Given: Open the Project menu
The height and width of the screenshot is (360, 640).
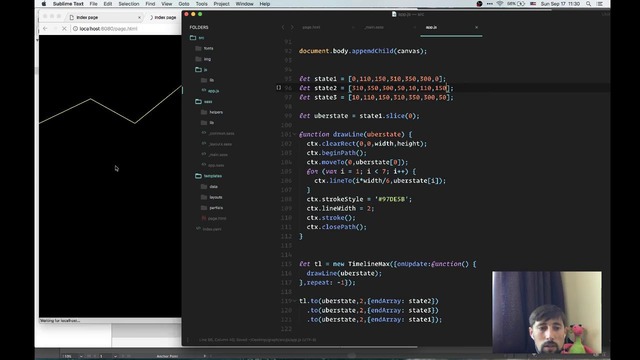Looking at the screenshot, I should (221, 4).
